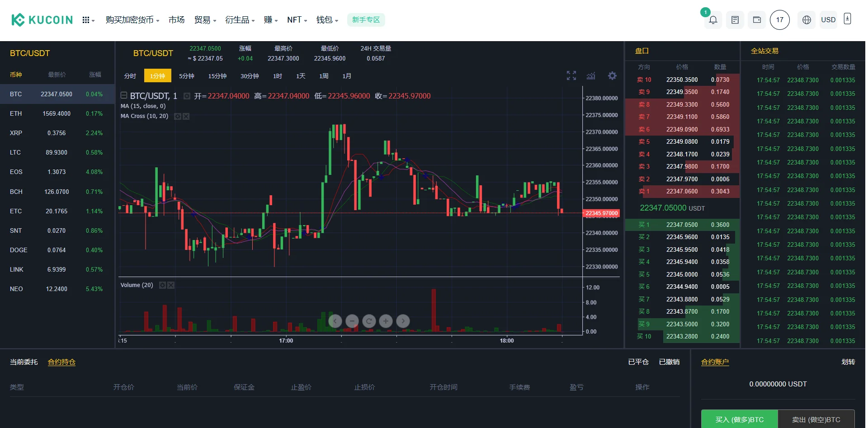Open the apps grid dropdown
Image resolution: width=868 pixels, height=428 pixels.
[88, 20]
